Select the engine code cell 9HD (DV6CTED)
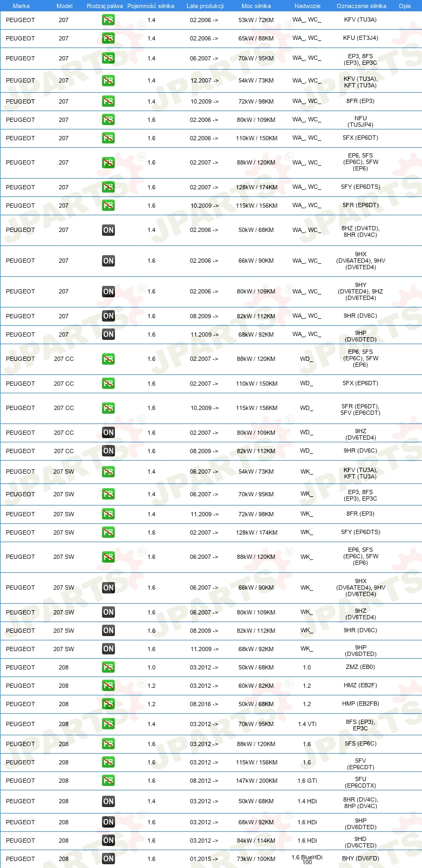Image resolution: width=422 pixels, height=868 pixels. [360, 842]
